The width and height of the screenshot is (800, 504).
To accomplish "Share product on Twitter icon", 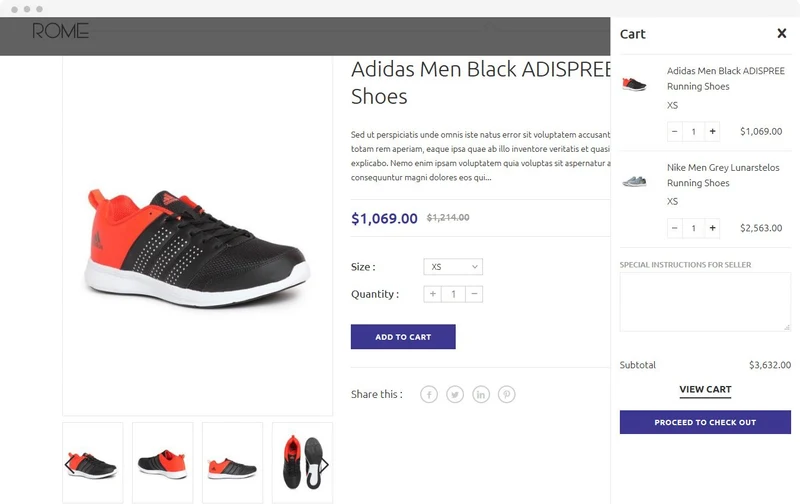I will coord(455,394).
